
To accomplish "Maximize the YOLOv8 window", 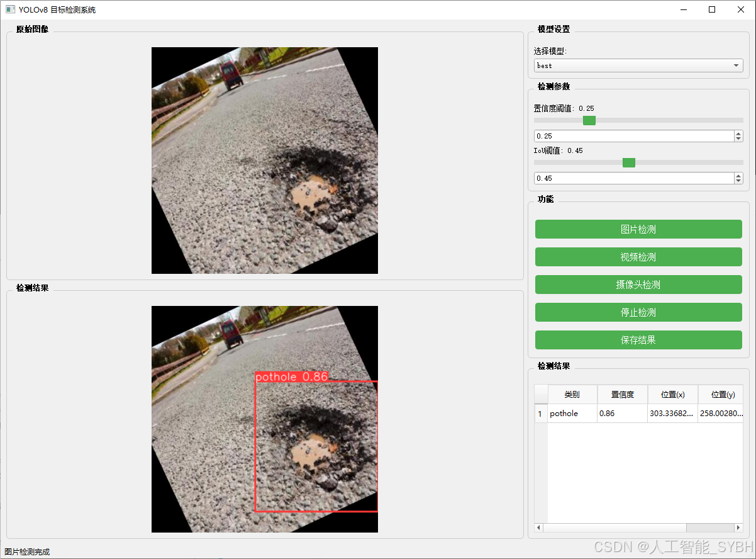I will tap(712, 9).
